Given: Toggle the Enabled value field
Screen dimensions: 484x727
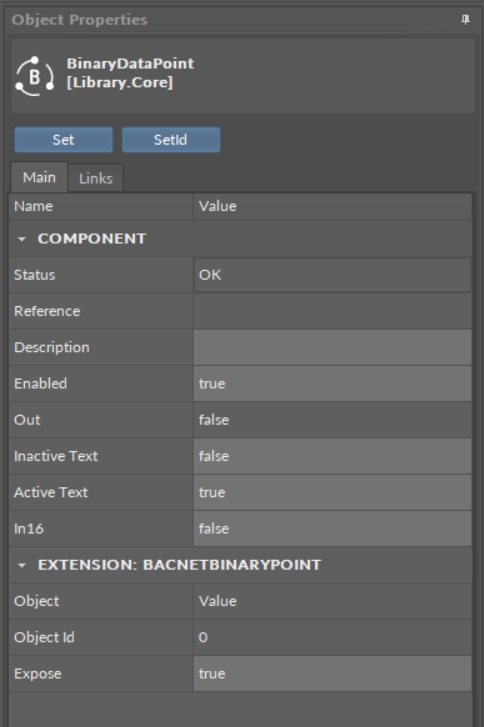Looking at the screenshot, I should tap(332, 383).
